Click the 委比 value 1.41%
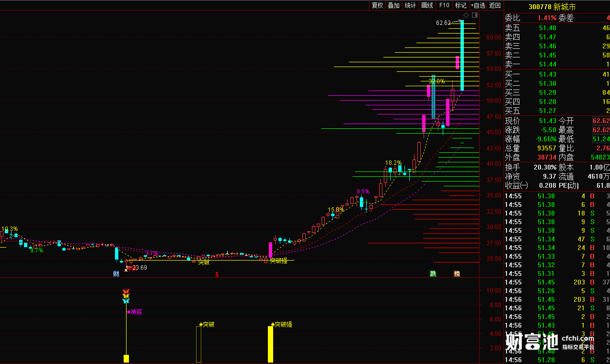The image size is (610, 364). coord(546,18)
